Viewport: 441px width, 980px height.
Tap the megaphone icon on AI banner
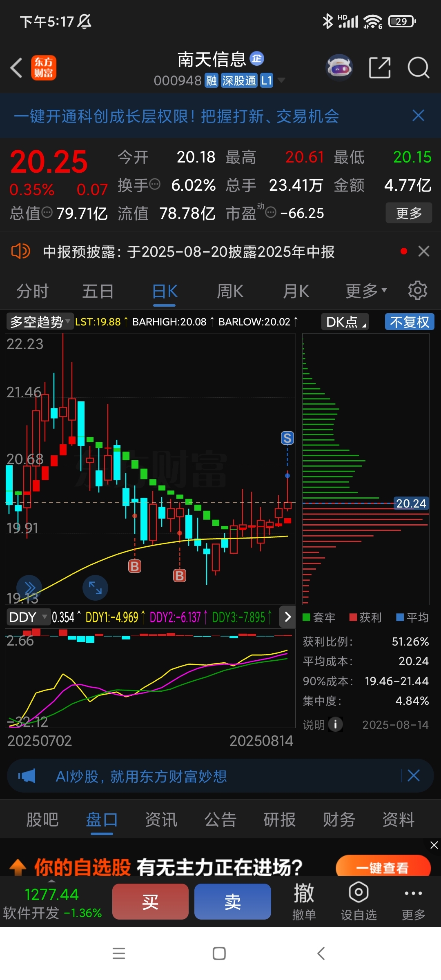pyautogui.click(x=27, y=776)
